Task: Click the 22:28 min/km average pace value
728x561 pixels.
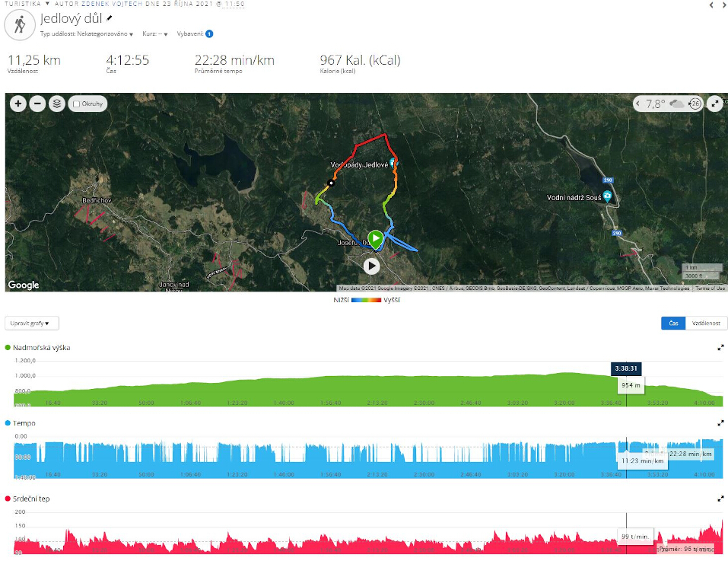Action: [x=234, y=60]
